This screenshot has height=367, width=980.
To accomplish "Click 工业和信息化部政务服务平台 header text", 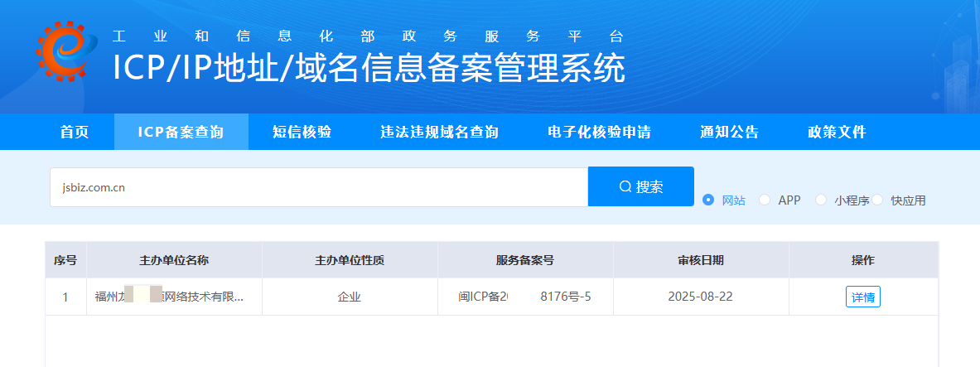I will tap(368, 36).
